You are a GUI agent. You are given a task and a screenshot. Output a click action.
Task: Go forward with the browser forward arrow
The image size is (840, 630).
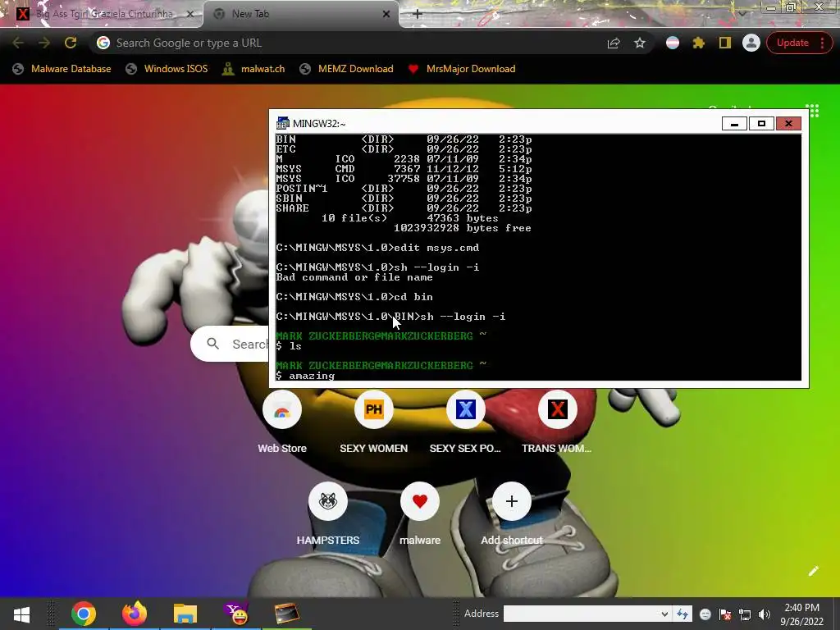tap(44, 43)
